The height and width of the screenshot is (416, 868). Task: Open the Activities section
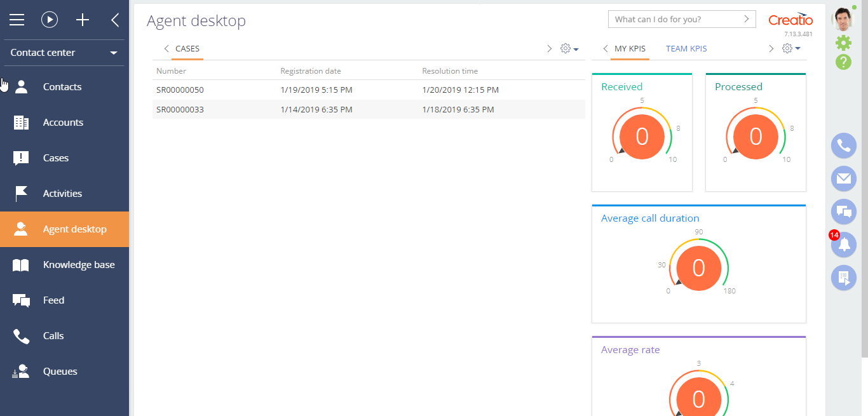[62, 193]
